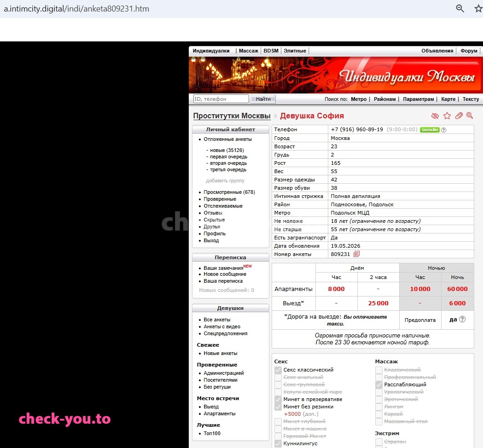Toggle the Куннилингус checkbox
This screenshot has width=483, height=448.
[x=278, y=444]
